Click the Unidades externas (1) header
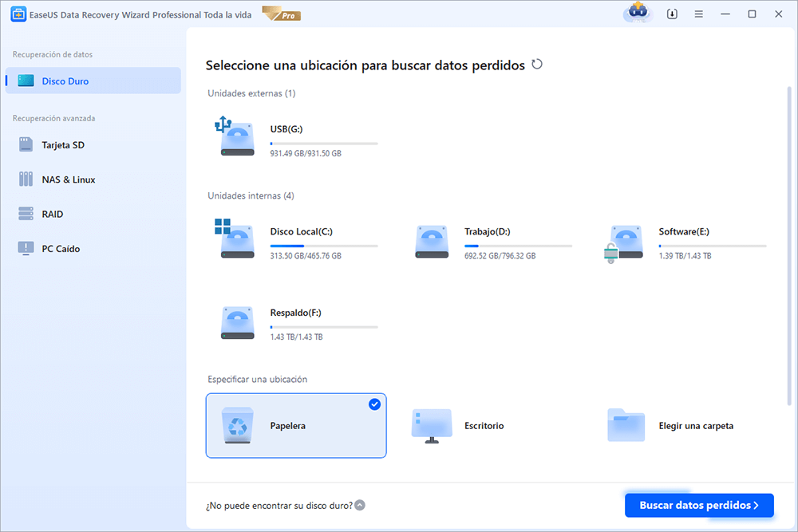Image resolution: width=798 pixels, height=532 pixels. pos(251,93)
